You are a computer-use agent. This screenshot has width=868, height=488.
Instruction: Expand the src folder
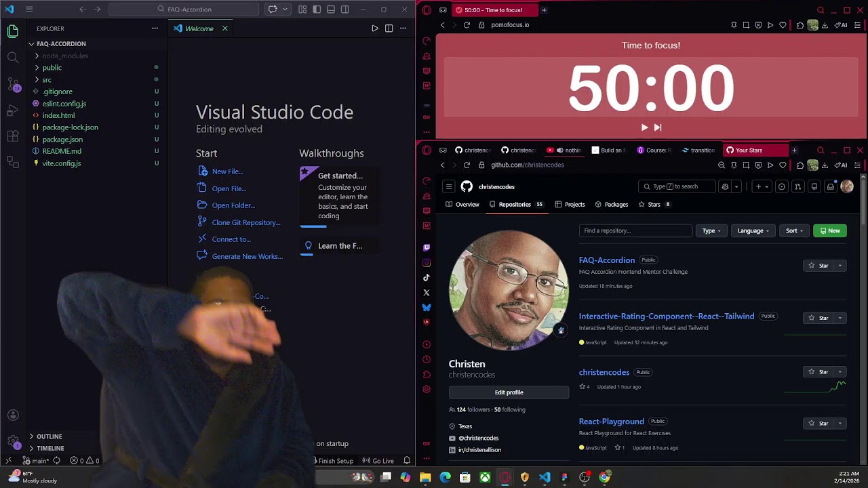47,80
